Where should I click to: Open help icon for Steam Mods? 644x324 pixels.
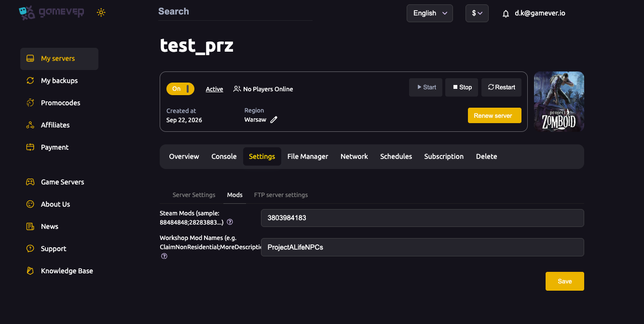[x=230, y=222]
